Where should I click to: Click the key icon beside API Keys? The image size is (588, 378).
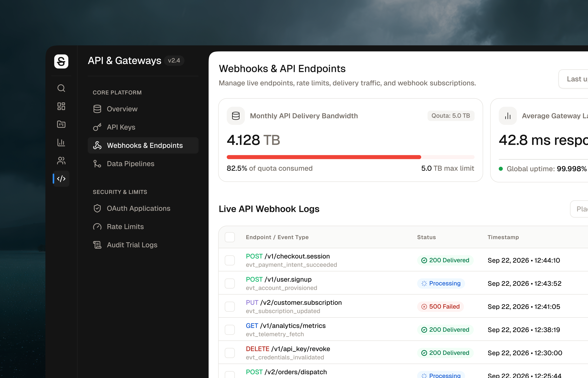point(97,127)
